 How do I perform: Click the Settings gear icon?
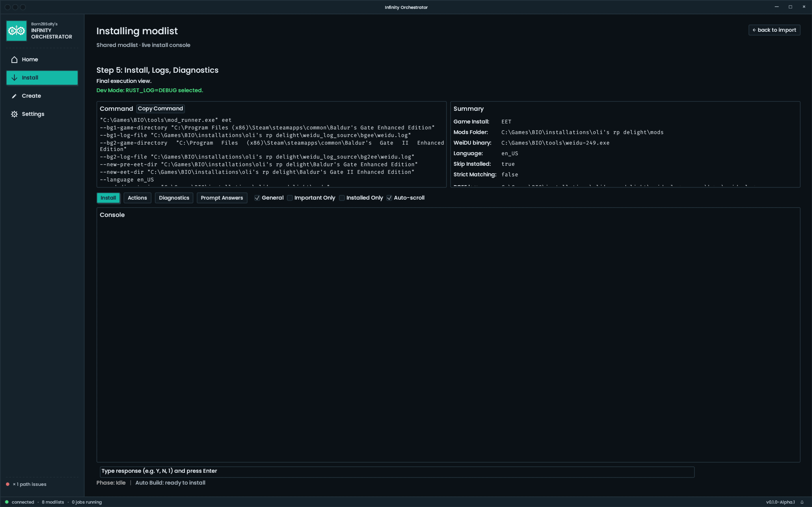(14, 114)
